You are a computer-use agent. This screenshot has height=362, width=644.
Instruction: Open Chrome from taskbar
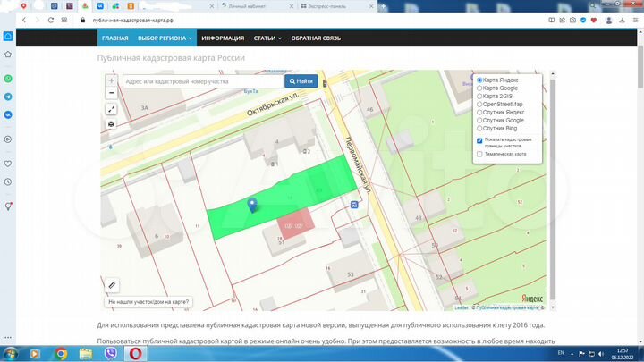[x=61, y=353]
